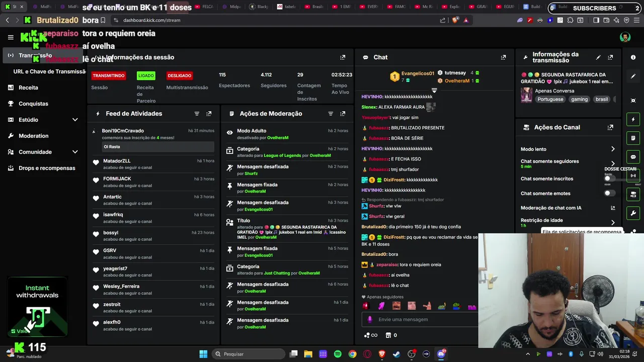Pop out the Informações da sessão panel
The width and height of the screenshot is (644, 362).
[x=343, y=57]
